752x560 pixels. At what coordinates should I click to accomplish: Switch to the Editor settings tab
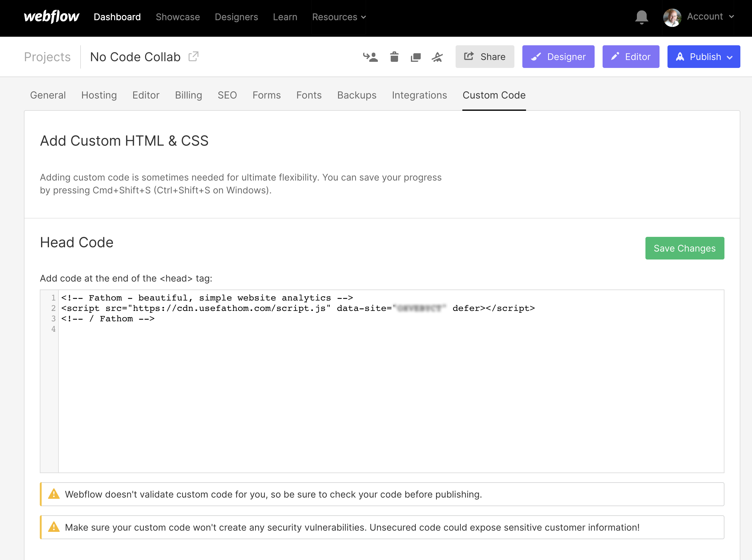(x=146, y=95)
